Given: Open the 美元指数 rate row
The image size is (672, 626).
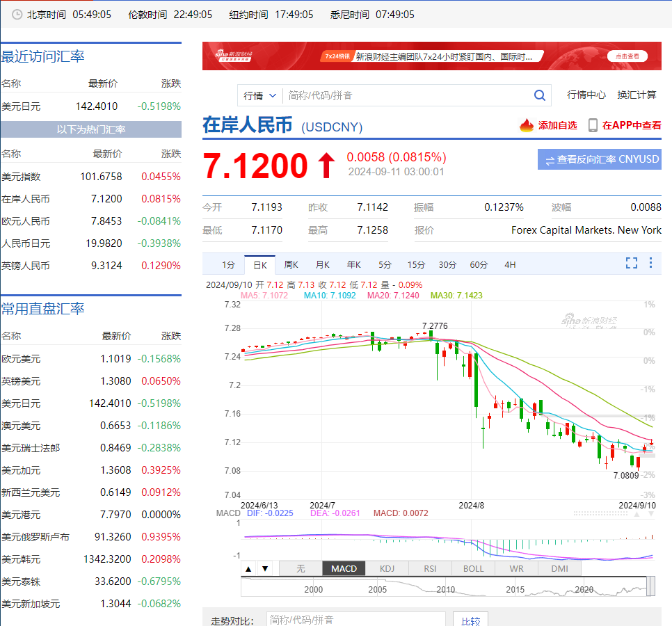Looking at the screenshot, I should (x=91, y=177).
